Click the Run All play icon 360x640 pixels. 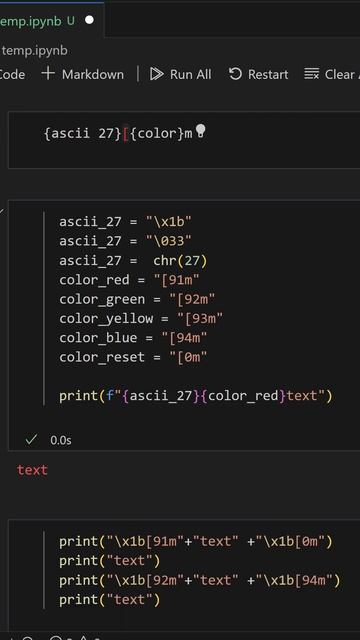click(x=156, y=74)
